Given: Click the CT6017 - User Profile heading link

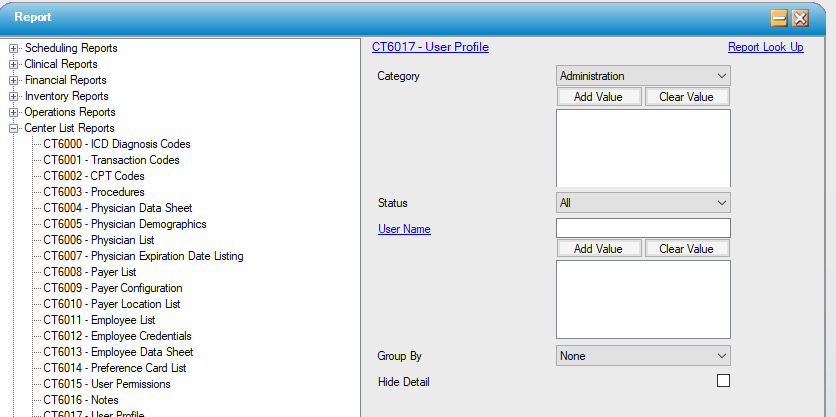Looking at the screenshot, I should [430, 47].
